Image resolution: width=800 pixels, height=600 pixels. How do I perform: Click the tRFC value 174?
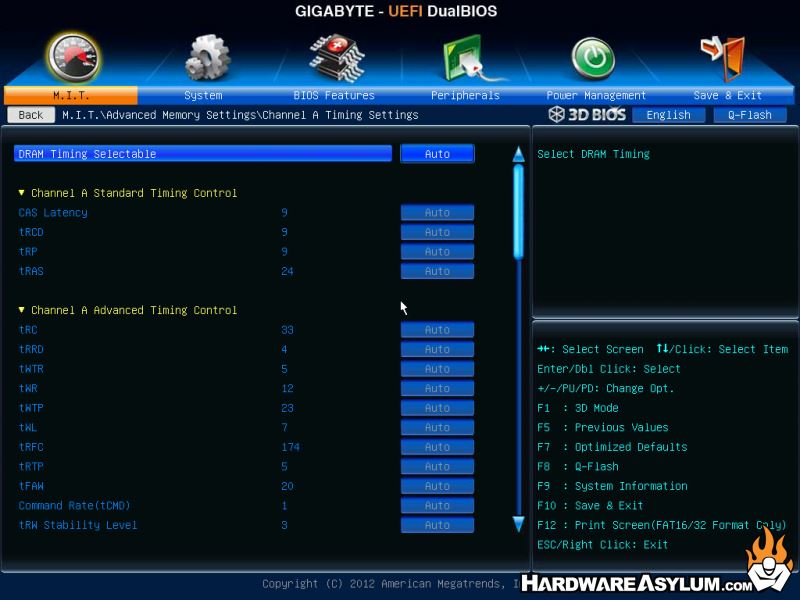coord(290,447)
